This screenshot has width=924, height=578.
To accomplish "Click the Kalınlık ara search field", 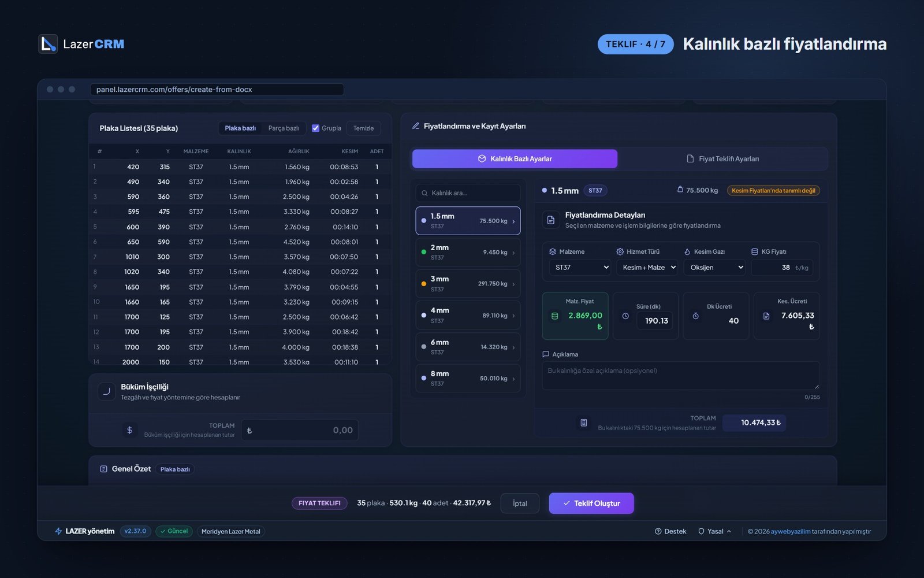I will click(x=468, y=193).
